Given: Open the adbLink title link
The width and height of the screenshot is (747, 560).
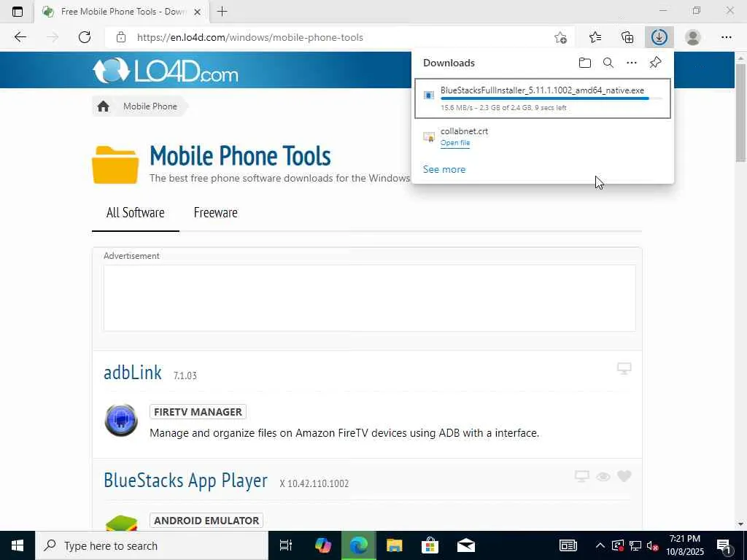Looking at the screenshot, I should pos(133,373).
